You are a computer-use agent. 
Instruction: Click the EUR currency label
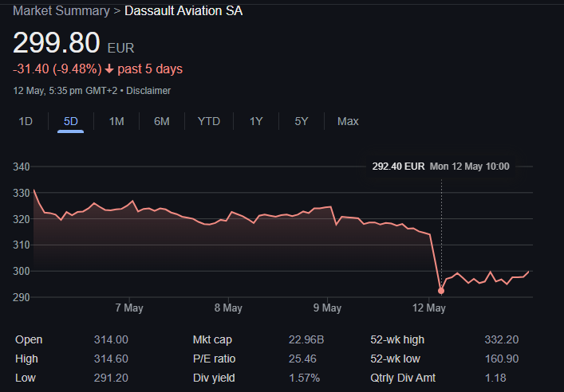click(x=121, y=48)
